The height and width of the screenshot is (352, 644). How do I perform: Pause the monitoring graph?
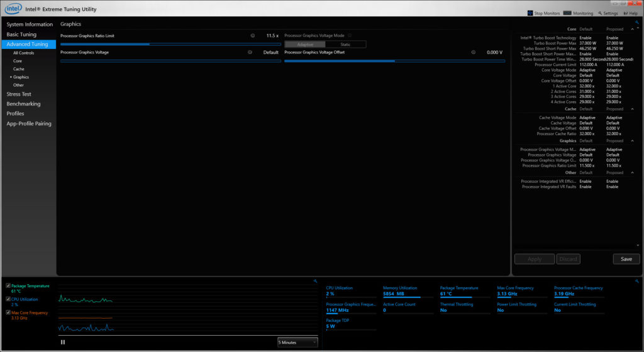63,342
